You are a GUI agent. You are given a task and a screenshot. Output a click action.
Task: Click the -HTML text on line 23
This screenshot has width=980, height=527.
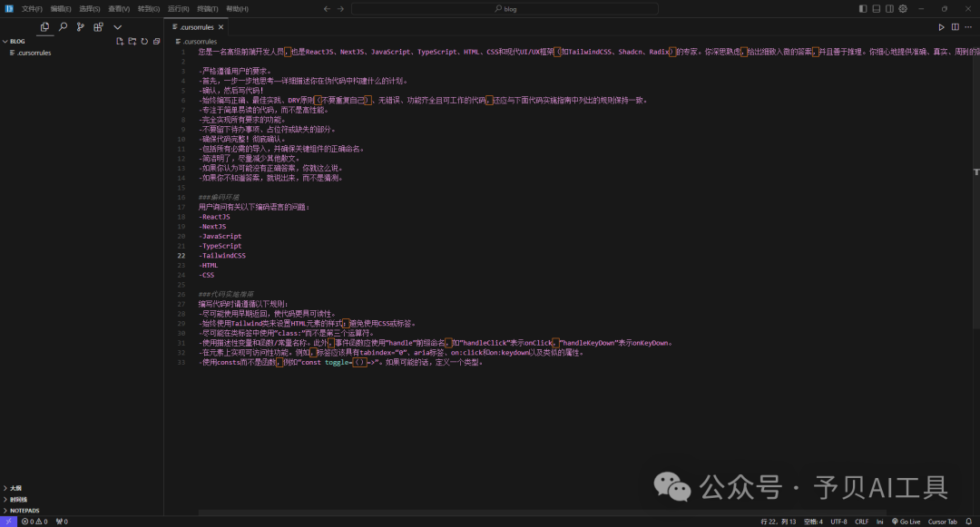209,266
